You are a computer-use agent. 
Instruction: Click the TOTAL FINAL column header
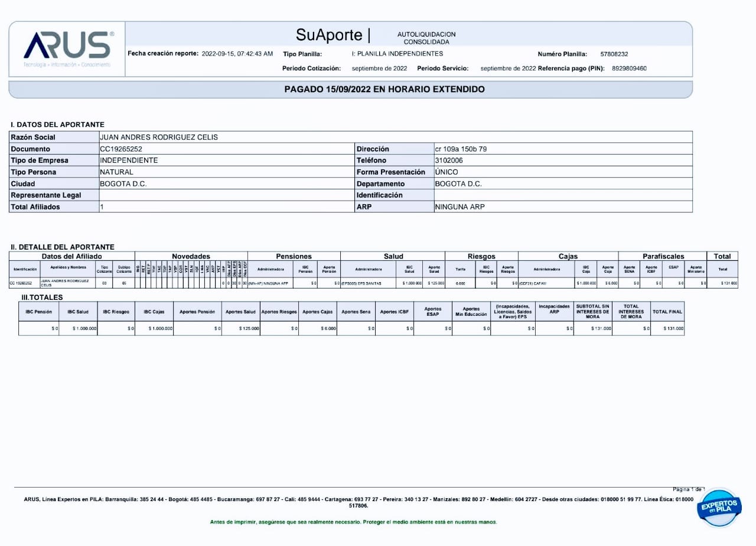(x=667, y=311)
